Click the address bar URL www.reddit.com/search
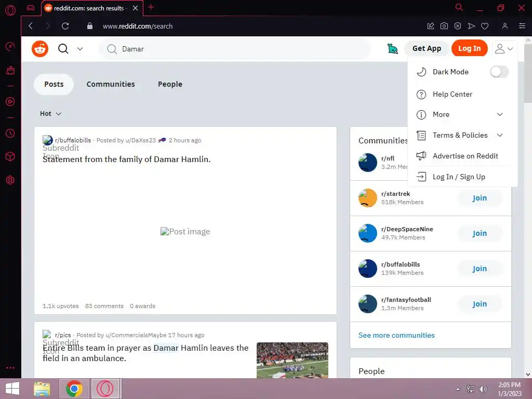The height and width of the screenshot is (399, 532). [138, 26]
